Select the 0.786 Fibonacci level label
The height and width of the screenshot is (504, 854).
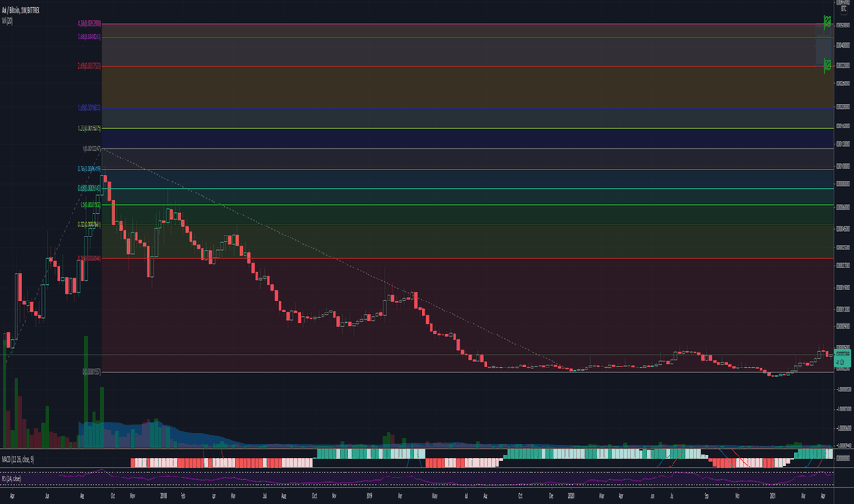point(89,169)
